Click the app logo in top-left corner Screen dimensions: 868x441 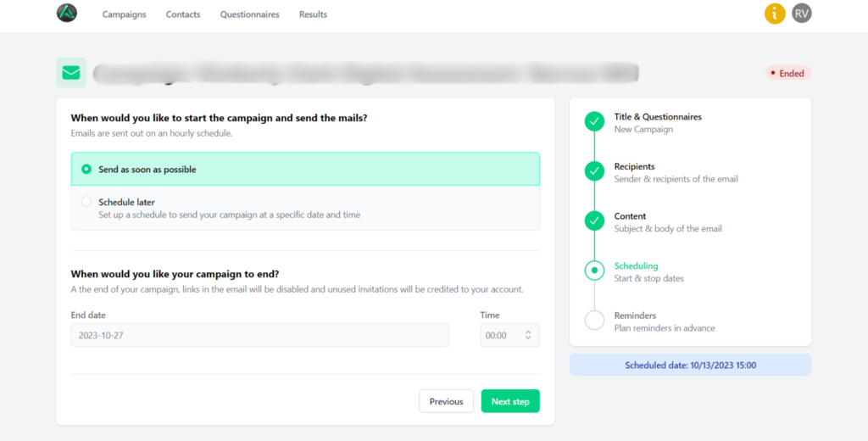(66, 14)
